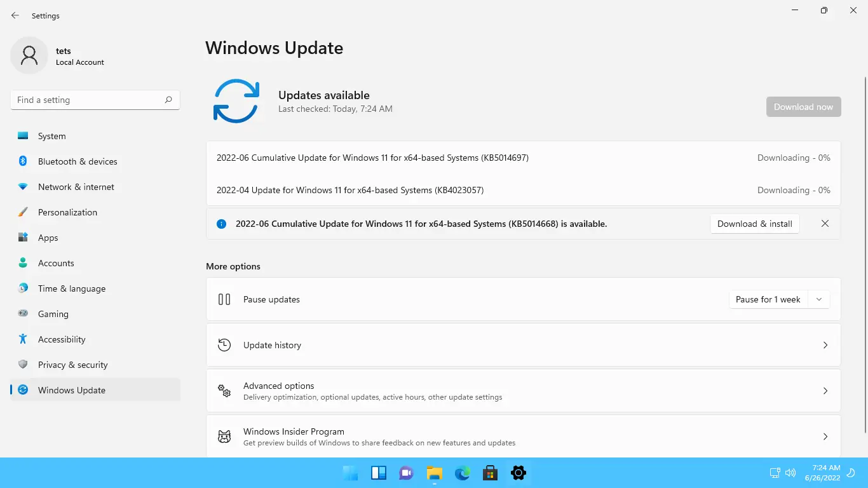Open Network & internet via its Wi-Fi icon

tap(23, 187)
